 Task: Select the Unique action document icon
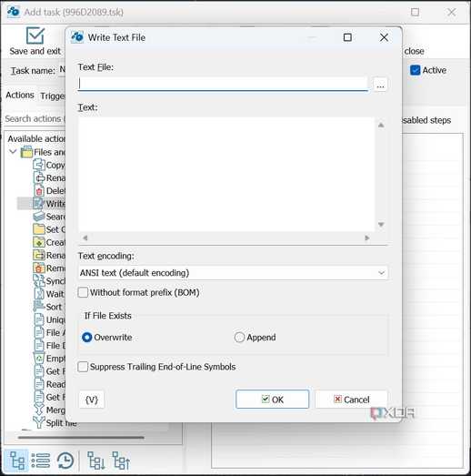click(x=39, y=319)
